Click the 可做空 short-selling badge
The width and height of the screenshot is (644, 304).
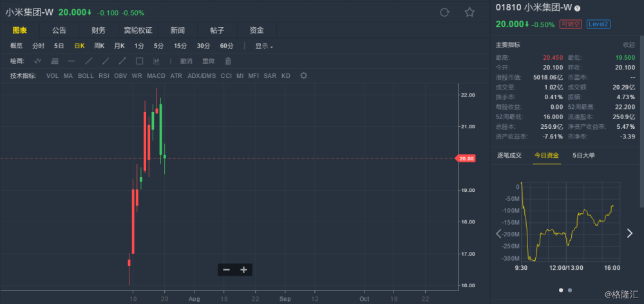tap(571, 24)
